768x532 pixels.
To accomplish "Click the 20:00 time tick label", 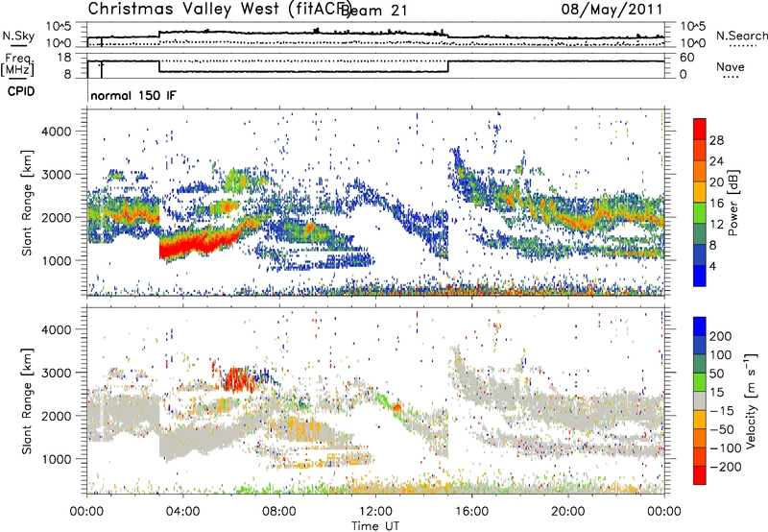I will point(567,512).
